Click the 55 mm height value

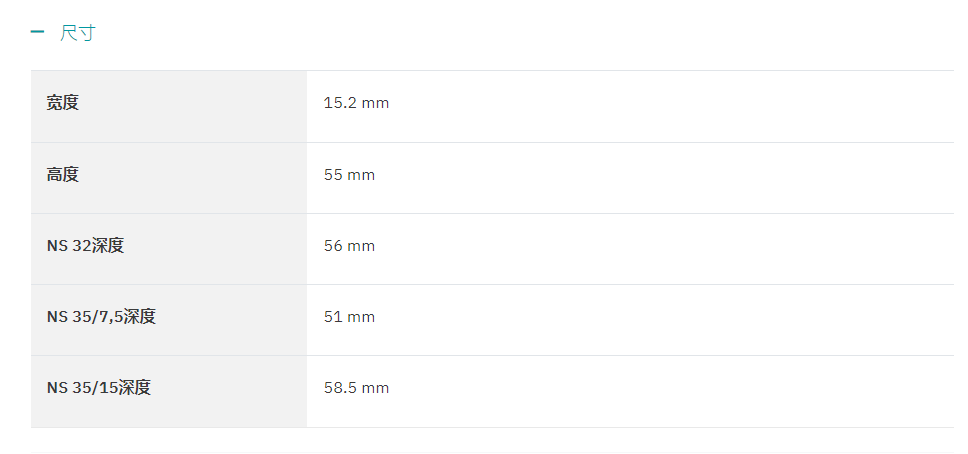pos(349,175)
